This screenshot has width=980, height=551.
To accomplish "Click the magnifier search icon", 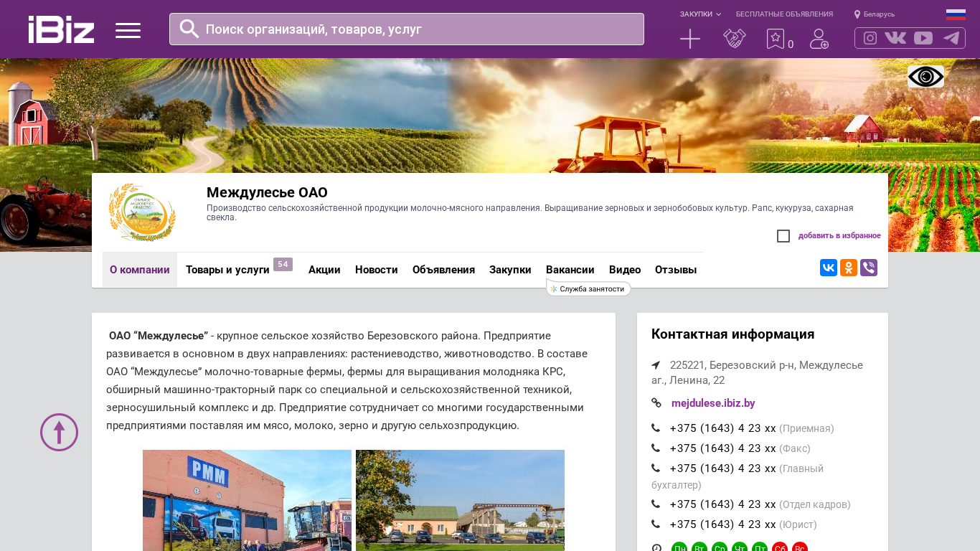I will pos(189,29).
